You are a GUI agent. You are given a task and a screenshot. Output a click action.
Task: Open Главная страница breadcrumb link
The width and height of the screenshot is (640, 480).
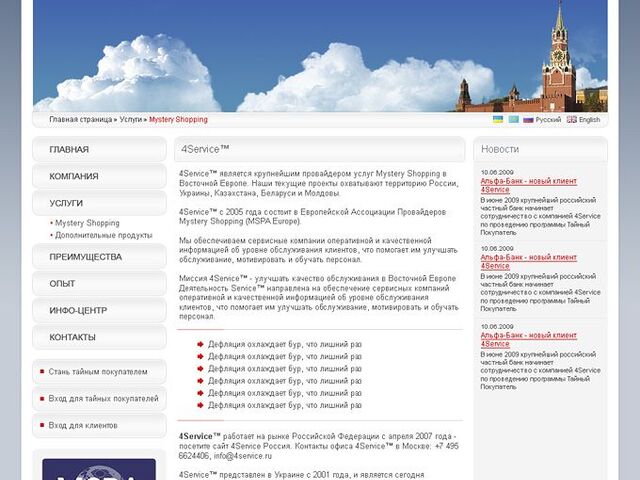pyautogui.click(x=80, y=120)
